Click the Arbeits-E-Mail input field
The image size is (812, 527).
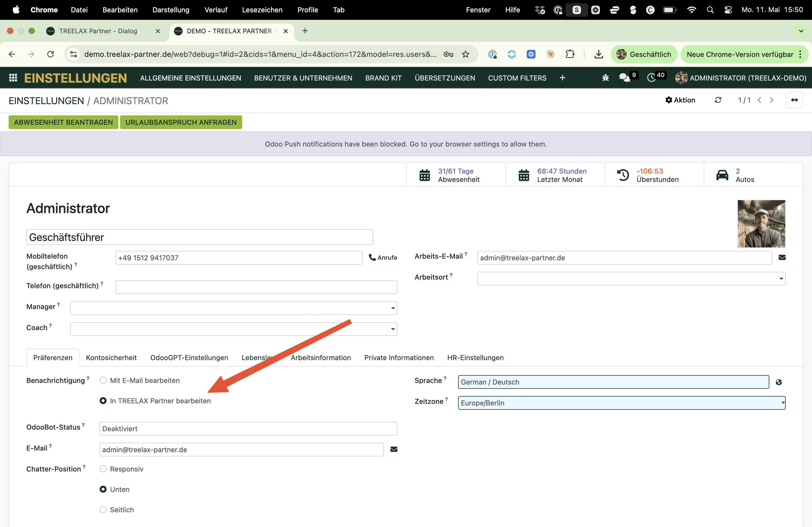point(624,258)
